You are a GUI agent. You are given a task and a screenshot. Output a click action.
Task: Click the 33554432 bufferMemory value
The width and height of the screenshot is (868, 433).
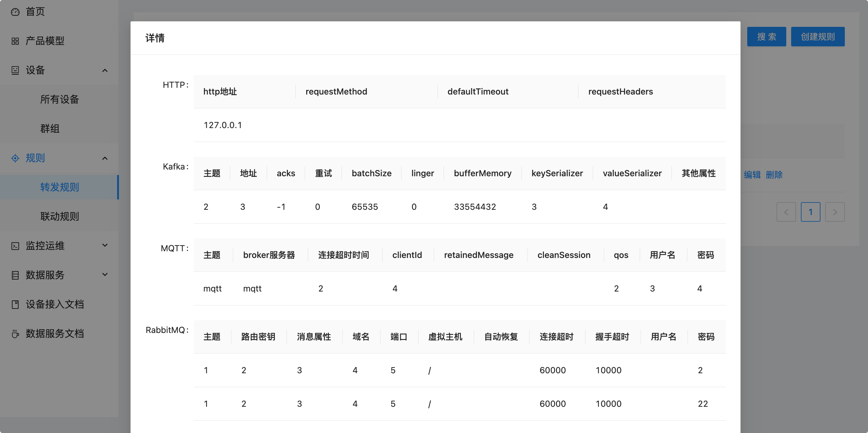[475, 207]
